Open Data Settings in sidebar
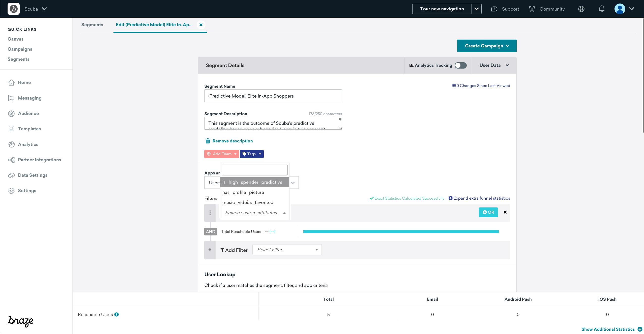 [x=33, y=175]
